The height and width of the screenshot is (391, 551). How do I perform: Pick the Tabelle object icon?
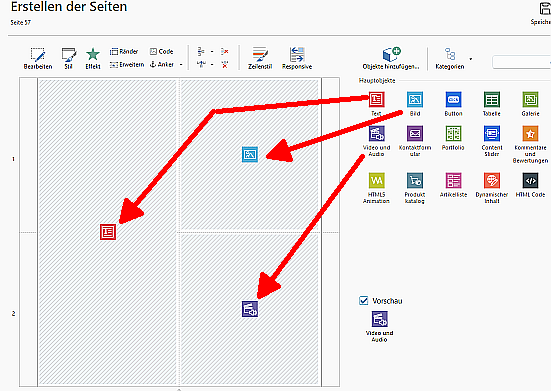click(x=492, y=99)
